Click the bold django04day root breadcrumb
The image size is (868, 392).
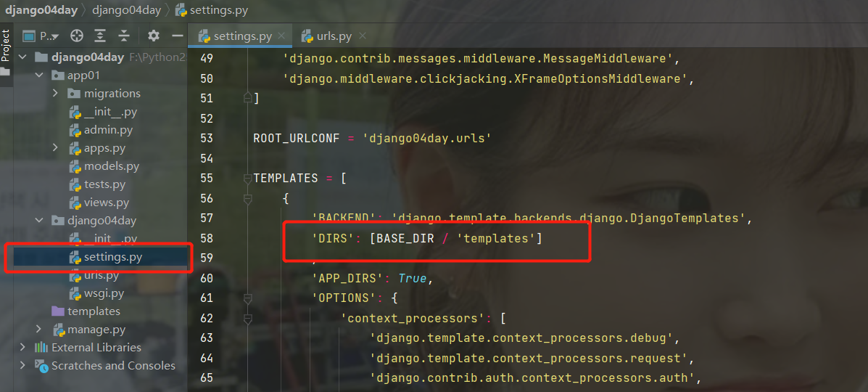pos(41,10)
